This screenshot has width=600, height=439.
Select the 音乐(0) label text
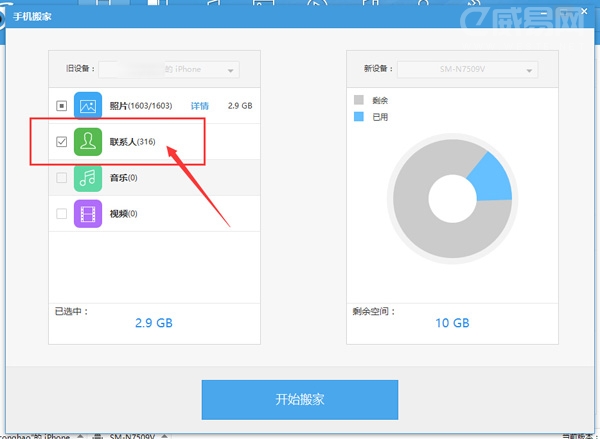(123, 178)
